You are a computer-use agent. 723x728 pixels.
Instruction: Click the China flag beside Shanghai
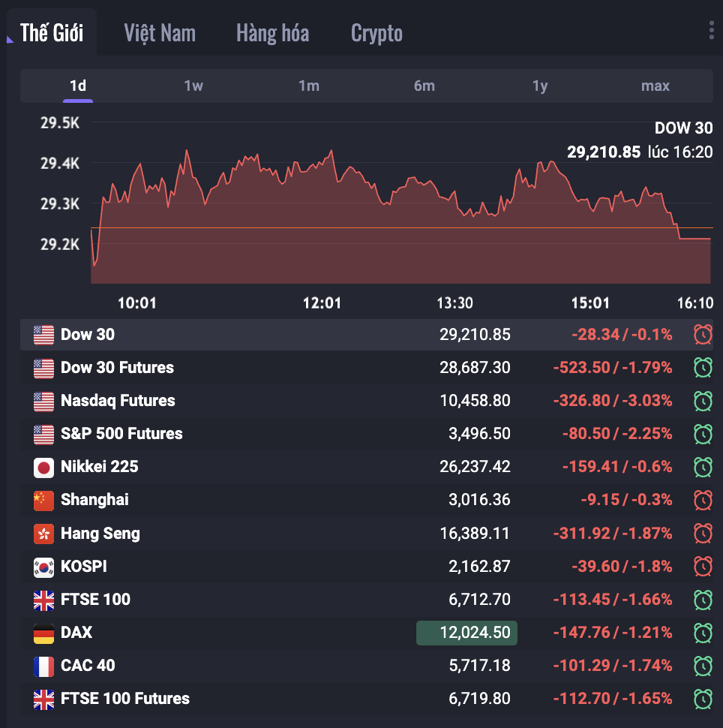pos(44,501)
